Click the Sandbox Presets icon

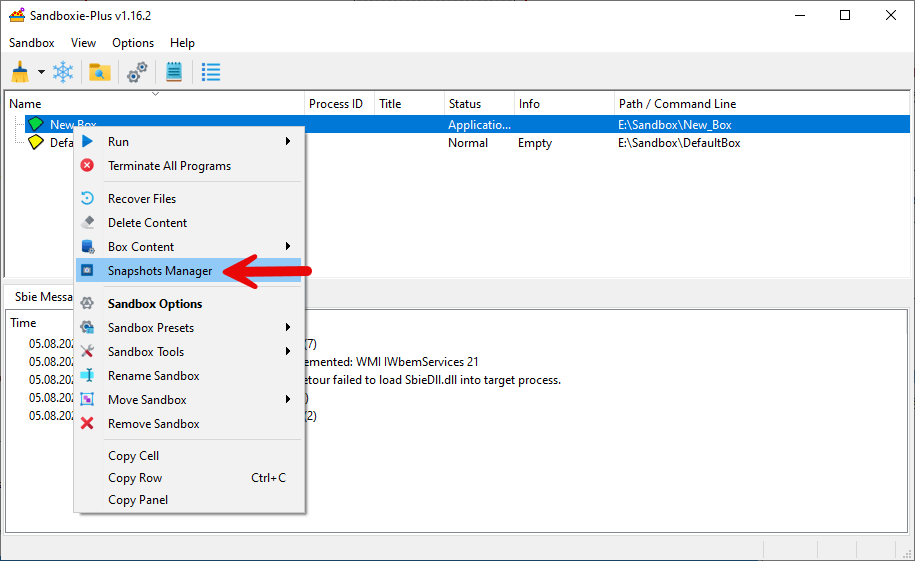pos(88,327)
